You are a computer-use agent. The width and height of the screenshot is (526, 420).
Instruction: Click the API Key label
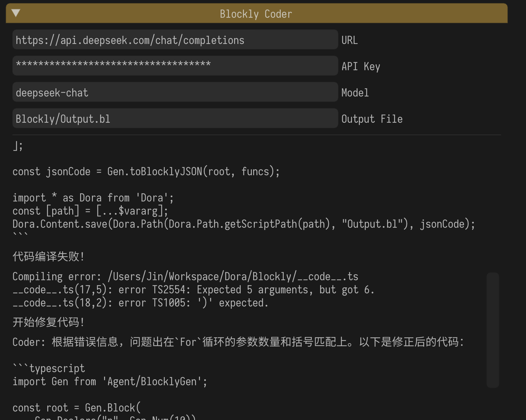[361, 67]
